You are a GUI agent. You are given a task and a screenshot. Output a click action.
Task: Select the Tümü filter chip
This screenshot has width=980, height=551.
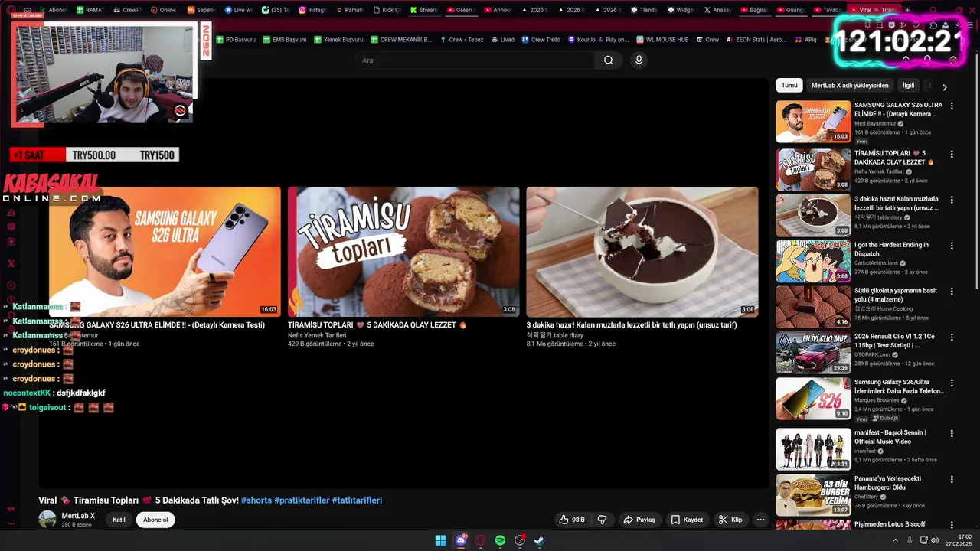pos(789,86)
